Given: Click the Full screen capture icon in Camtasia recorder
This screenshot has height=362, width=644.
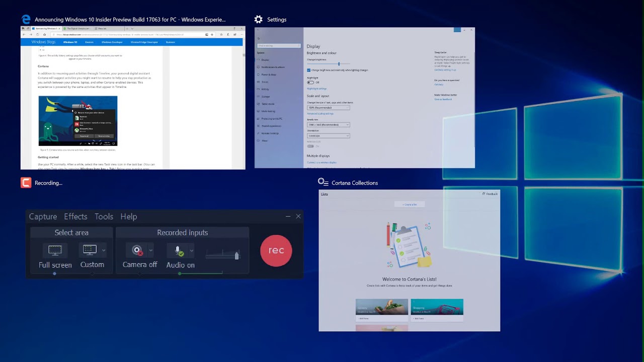Looking at the screenshot, I should [55, 250].
